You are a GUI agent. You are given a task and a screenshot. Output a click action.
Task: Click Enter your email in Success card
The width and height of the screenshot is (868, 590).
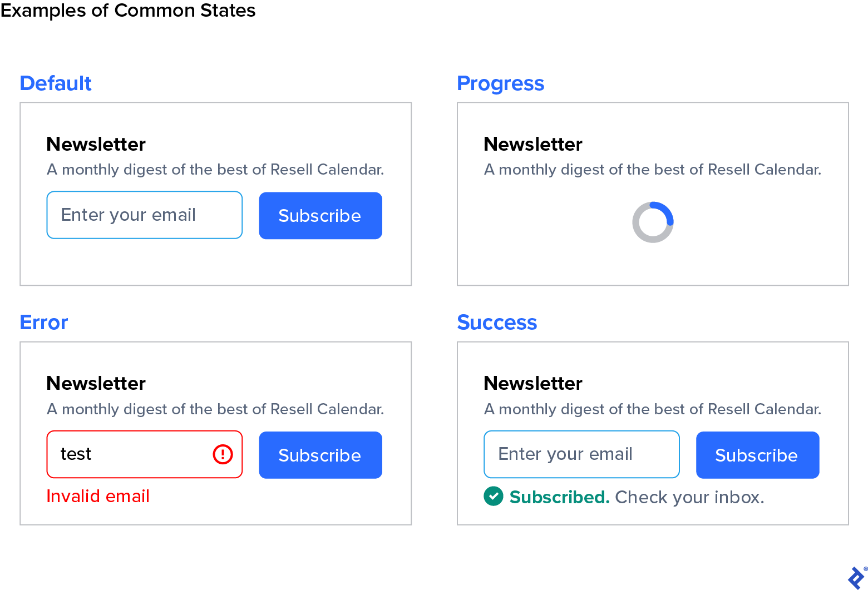click(581, 454)
